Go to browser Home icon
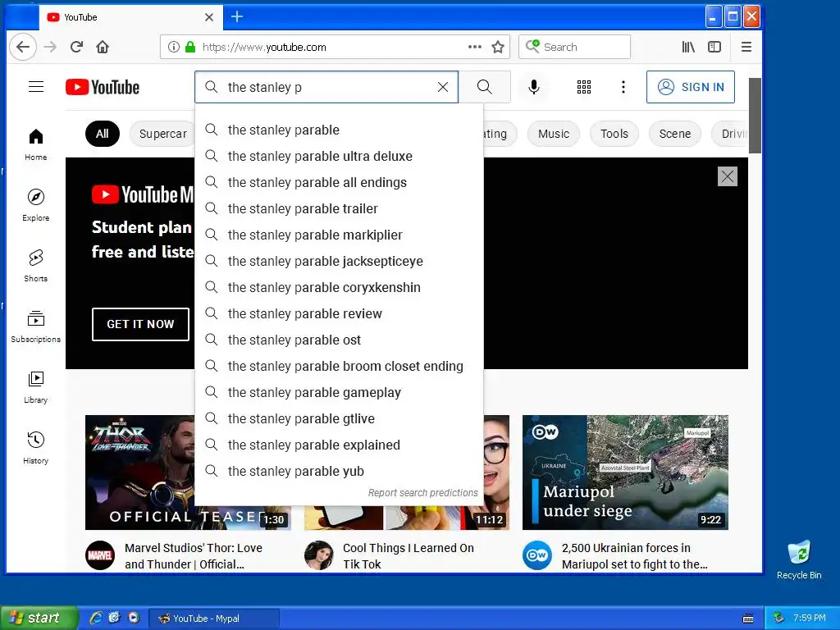840x630 pixels. 103,47
